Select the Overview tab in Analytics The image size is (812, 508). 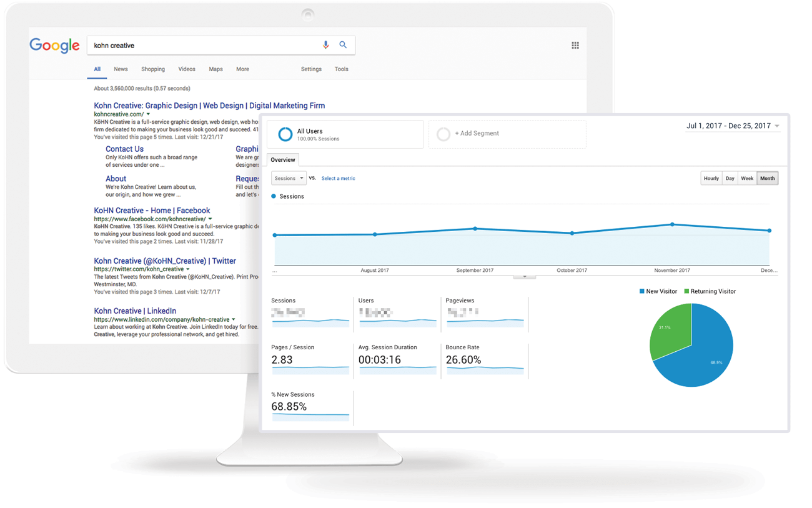[283, 160]
